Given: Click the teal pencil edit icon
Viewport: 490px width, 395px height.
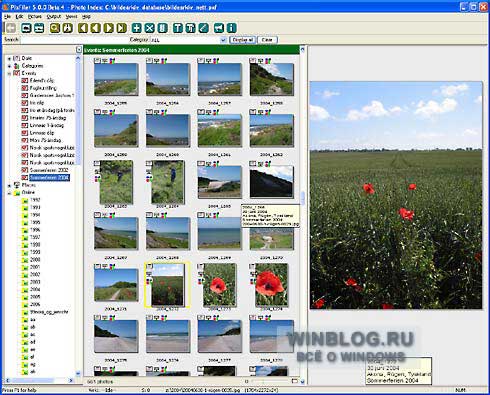Looking at the screenshot, I should (x=203, y=28).
